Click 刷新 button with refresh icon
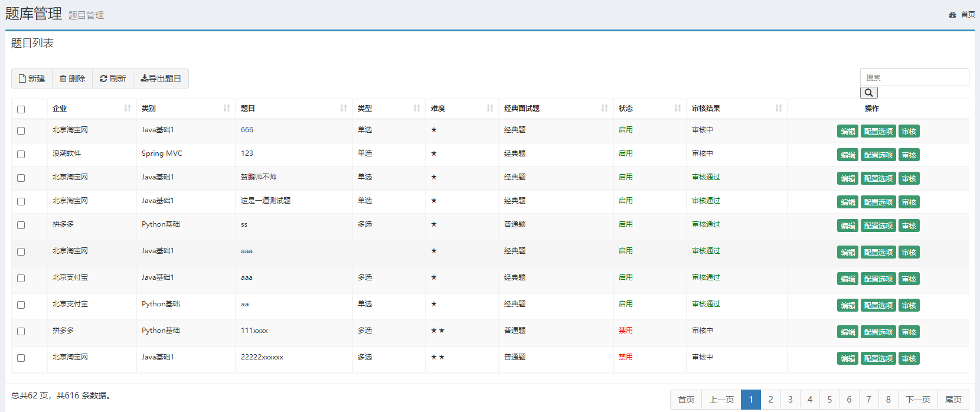 113,79
